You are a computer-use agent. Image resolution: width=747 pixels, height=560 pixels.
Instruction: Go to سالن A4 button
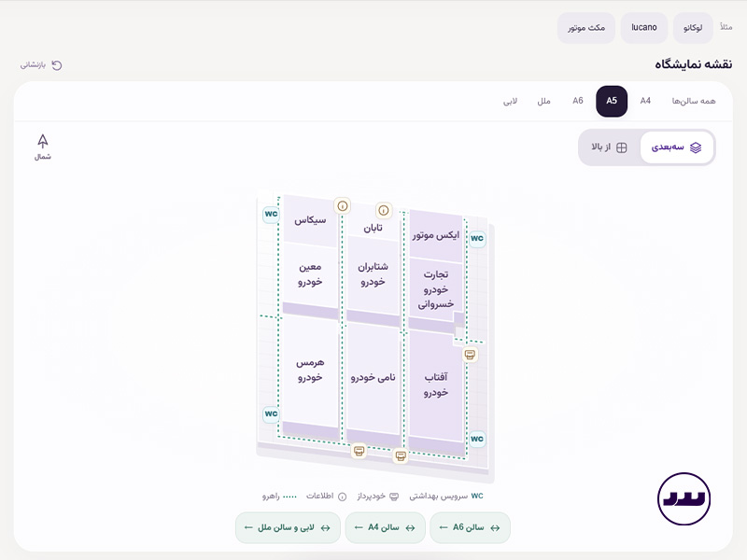pyautogui.click(x=385, y=527)
